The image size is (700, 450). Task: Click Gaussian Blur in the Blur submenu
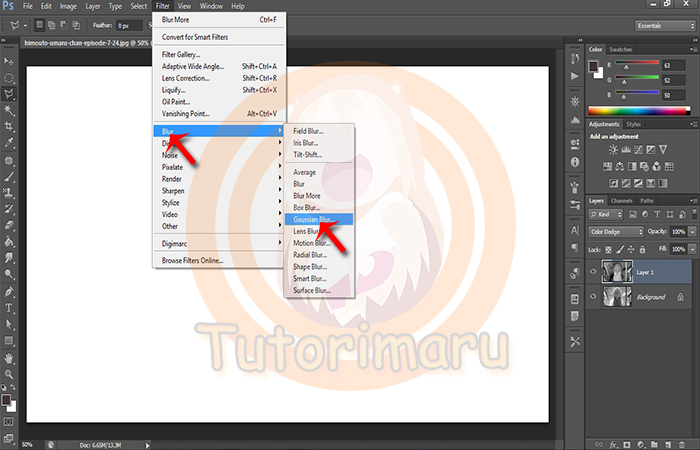tap(319, 219)
